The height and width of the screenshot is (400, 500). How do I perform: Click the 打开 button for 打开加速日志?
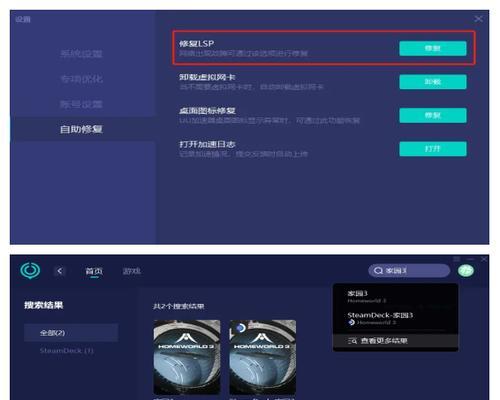[433, 149]
